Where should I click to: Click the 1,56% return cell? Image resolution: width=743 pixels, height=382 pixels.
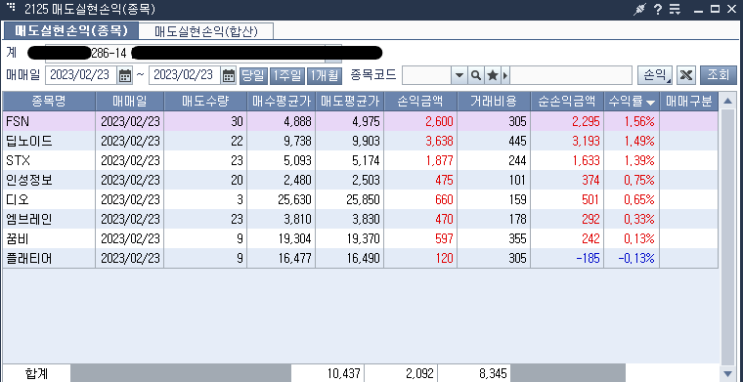coord(631,121)
